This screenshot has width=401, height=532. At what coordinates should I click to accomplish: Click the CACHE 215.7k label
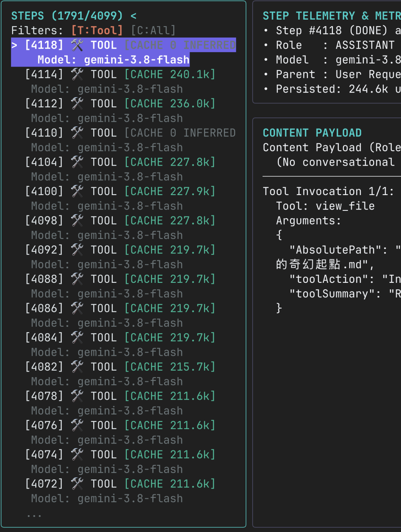click(x=170, y=367)
